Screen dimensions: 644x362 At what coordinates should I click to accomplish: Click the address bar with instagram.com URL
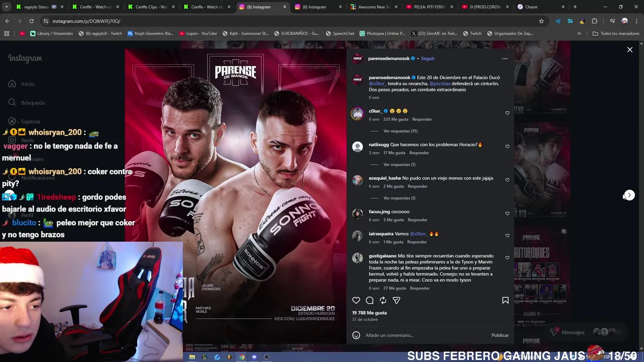pyautogui.click(x=292, y=21)
